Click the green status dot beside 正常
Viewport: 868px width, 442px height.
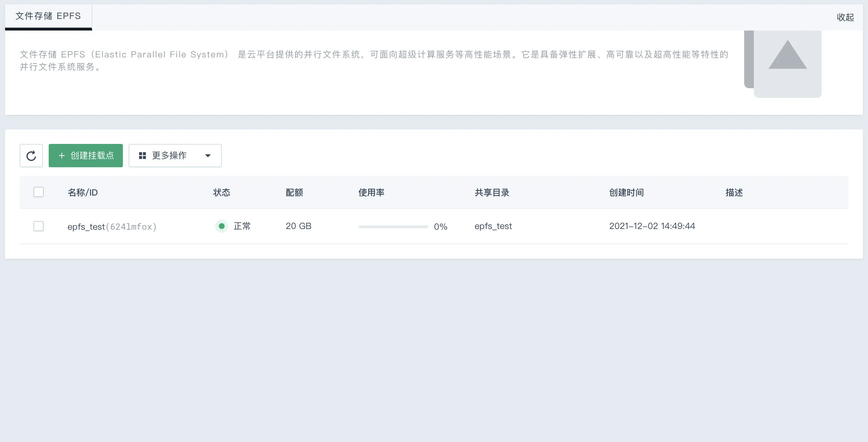(x=222, y=226)
